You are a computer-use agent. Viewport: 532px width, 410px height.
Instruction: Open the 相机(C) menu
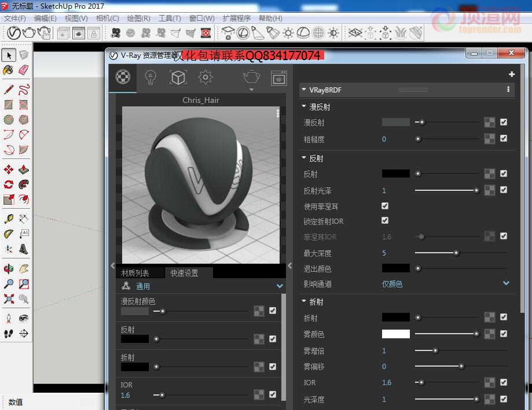[107, 19]
